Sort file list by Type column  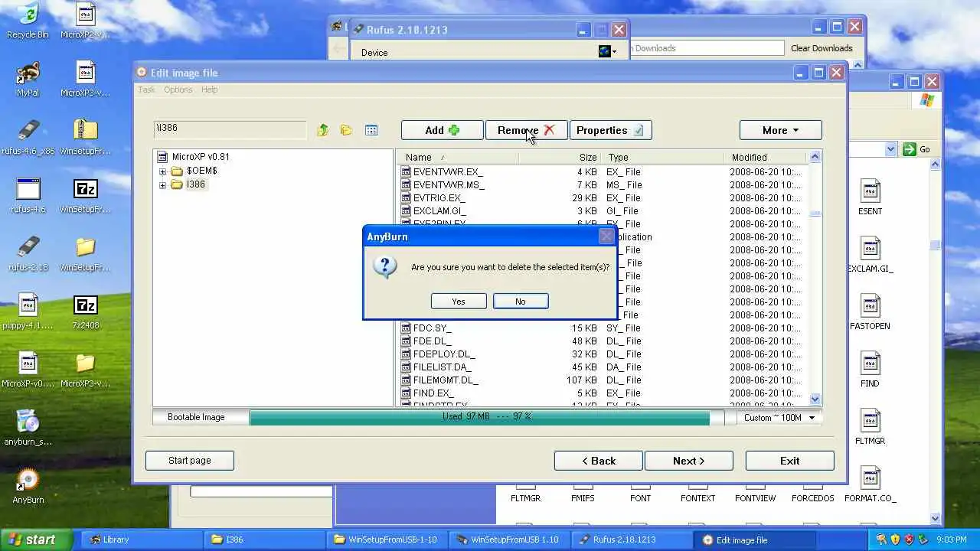(663, 157)
